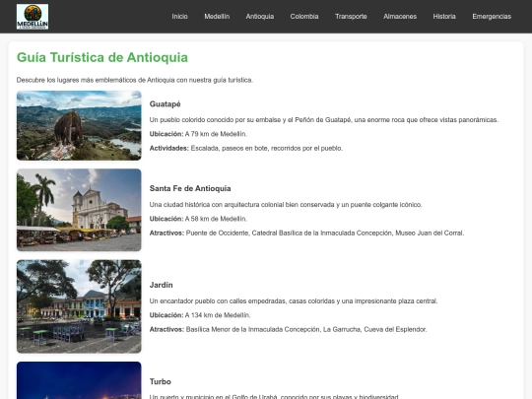Select the Santa Fe de Antioquia heading

click(190, 188)
